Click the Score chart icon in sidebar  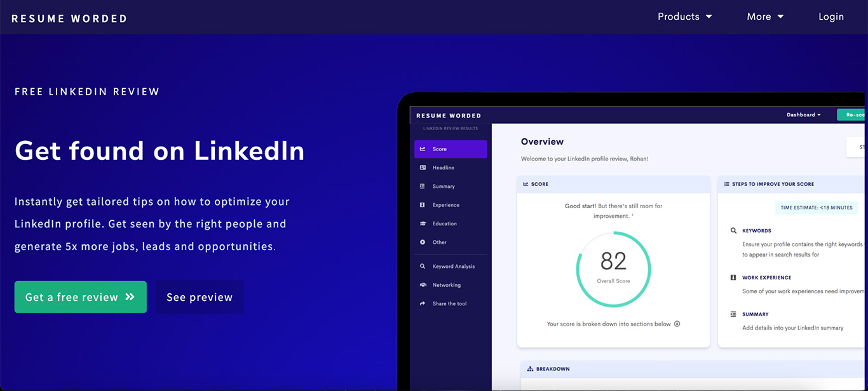click(x=423, y=149)
